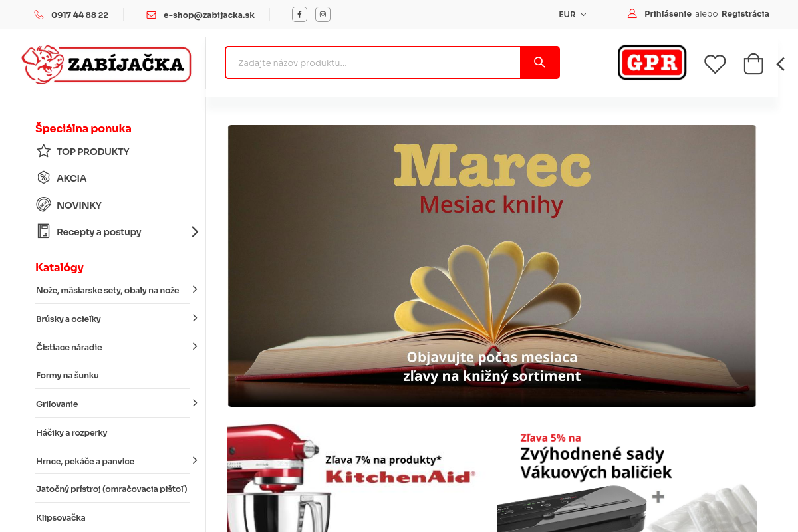798x532 pixels.
Task: Click the NOVINKY new-sticker icon
Action: click(43, 204)
